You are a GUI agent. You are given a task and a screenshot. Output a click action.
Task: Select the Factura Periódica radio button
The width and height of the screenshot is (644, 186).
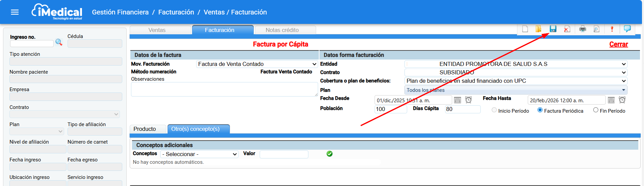click(540, 110)
